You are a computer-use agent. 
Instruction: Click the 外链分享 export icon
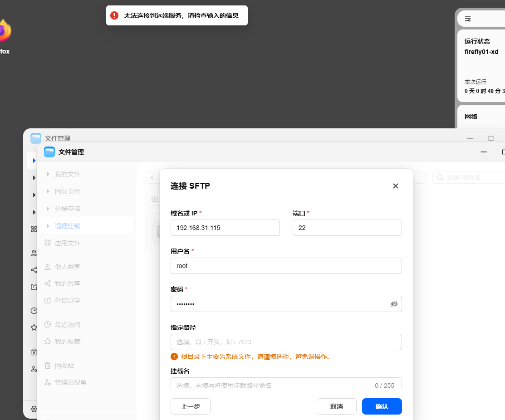pos(48,300)
